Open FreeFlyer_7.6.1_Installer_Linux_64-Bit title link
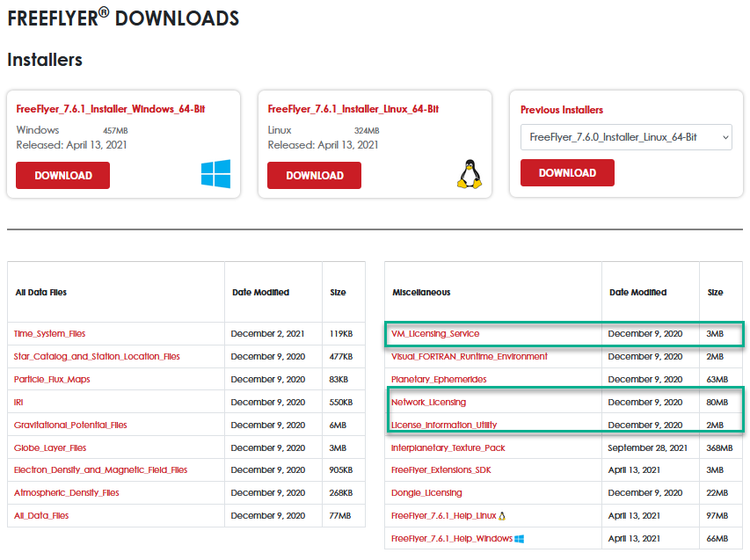 pos(353,109)
